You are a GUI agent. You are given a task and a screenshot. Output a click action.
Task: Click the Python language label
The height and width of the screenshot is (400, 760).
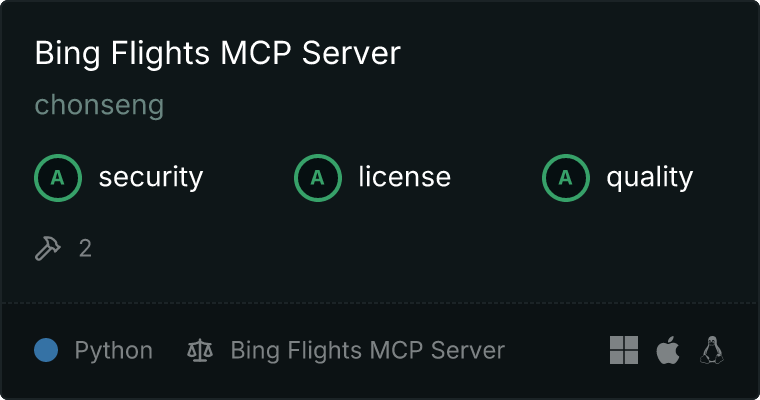(113, 351)
